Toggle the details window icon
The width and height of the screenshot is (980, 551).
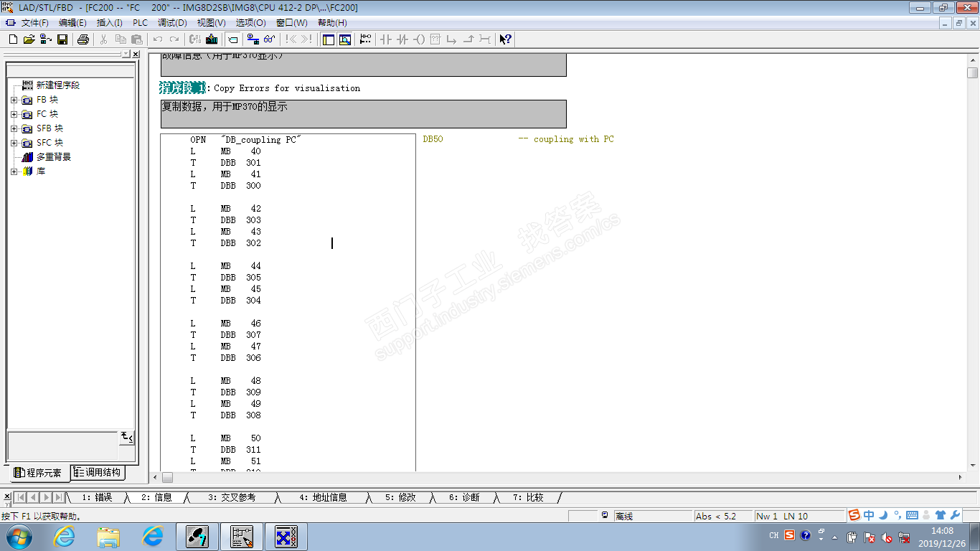[x=344, y=39]
